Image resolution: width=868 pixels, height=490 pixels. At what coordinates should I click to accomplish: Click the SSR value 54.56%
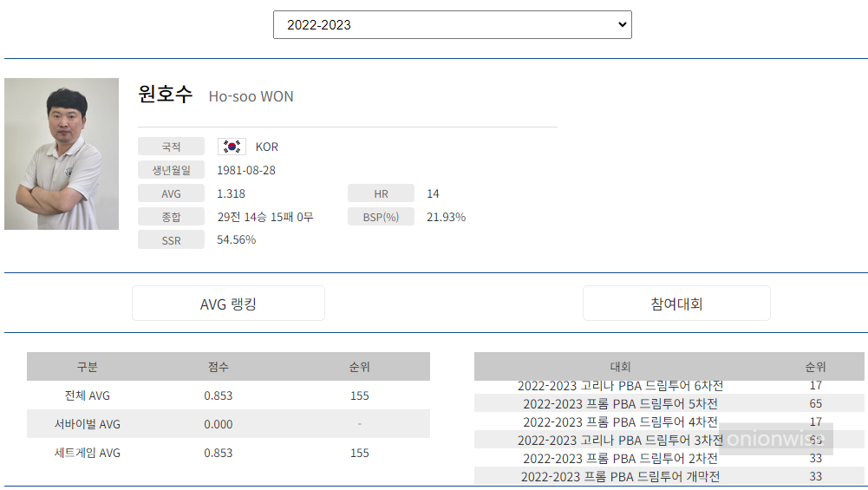[x=237, y=239]
